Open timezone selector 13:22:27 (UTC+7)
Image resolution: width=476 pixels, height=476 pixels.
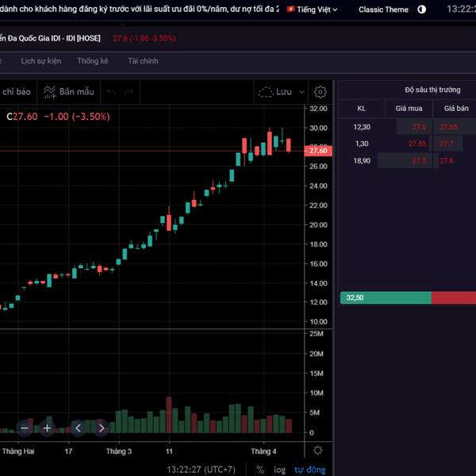point(201,470)
